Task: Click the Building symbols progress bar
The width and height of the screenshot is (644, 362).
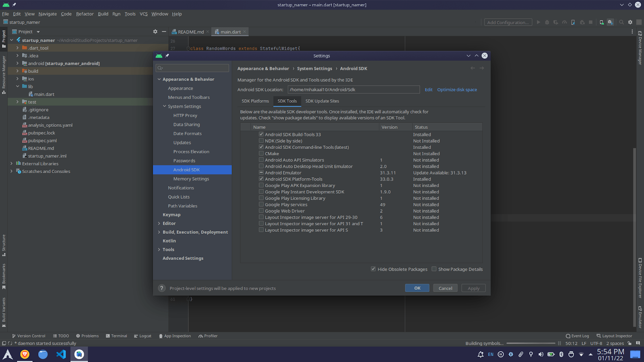Action: pyautogui.click(x=531, y=343)
